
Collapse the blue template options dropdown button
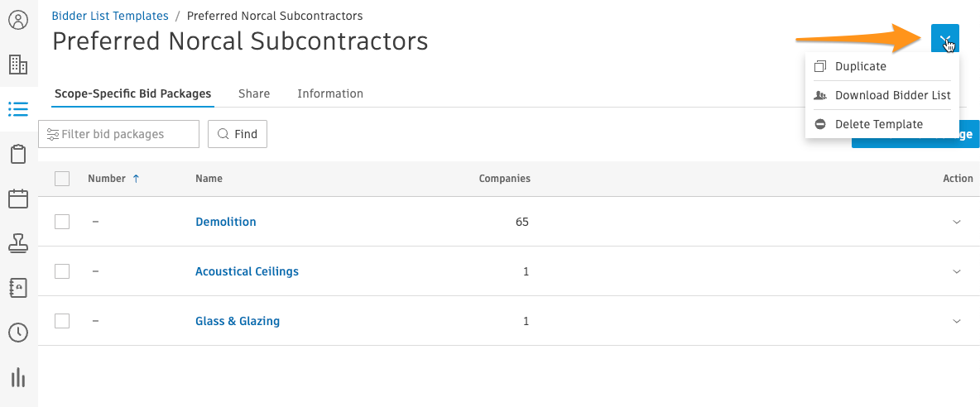coord(944,39)
